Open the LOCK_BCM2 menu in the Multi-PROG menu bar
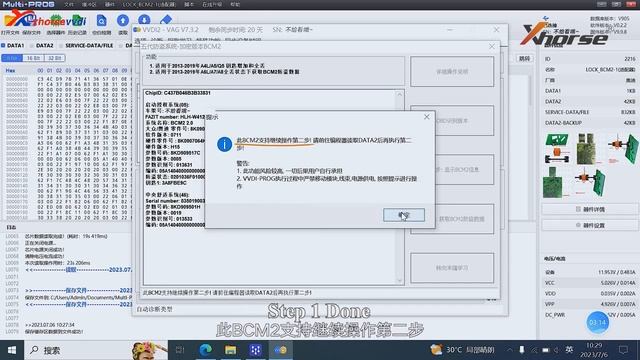The image size is (640, 360). (x=149, y=4)
